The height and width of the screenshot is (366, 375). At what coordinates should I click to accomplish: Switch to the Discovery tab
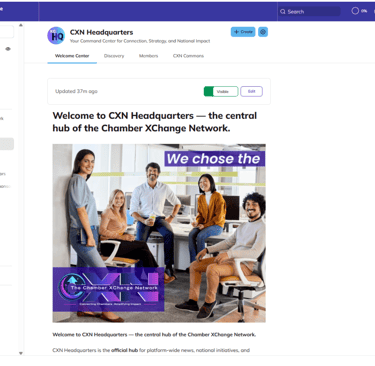[114, 56]
